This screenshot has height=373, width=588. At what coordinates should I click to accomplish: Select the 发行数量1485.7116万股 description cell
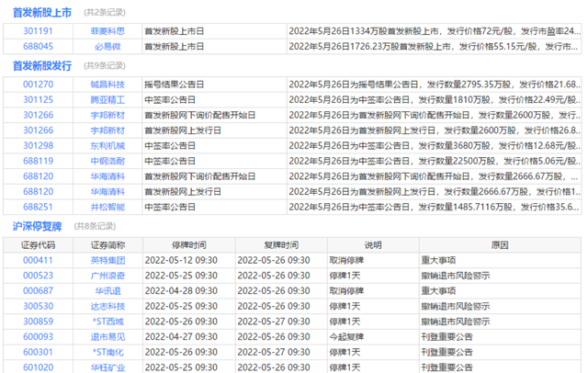pyautogui.click(x=435, y=207)
